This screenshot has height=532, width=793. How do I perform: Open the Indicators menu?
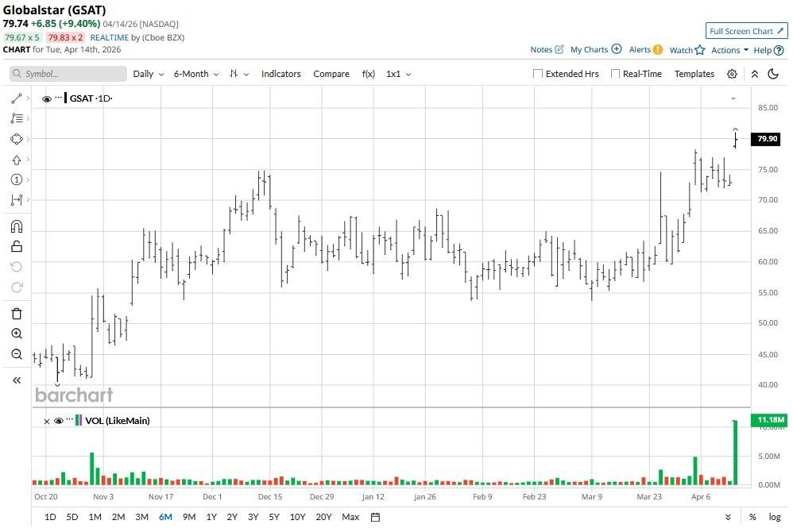(280, 74)
